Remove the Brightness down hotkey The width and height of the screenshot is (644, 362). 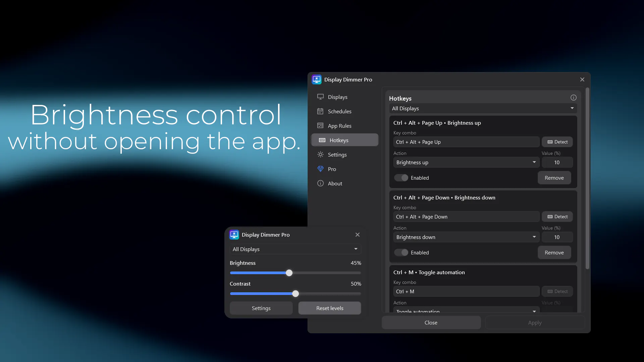point(554,252)
